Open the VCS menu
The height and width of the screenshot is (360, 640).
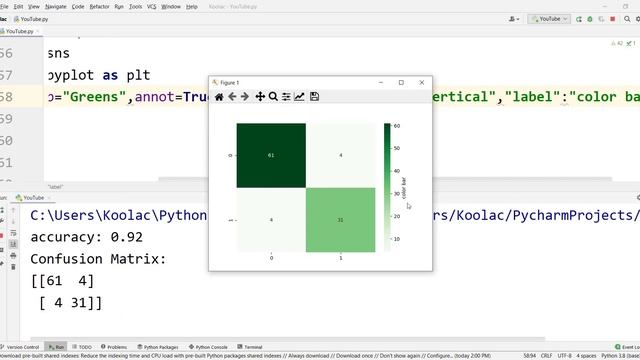(x=151, y=7)
